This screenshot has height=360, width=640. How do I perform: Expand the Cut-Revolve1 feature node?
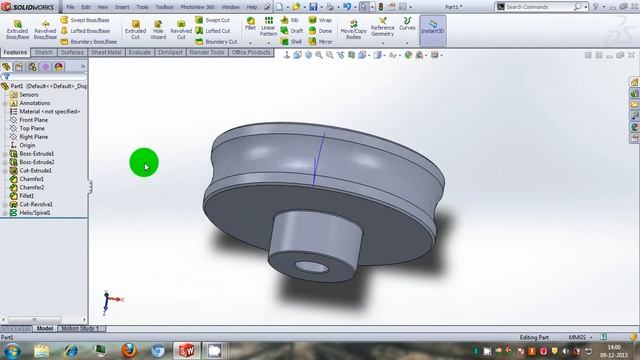coord(5,204)
